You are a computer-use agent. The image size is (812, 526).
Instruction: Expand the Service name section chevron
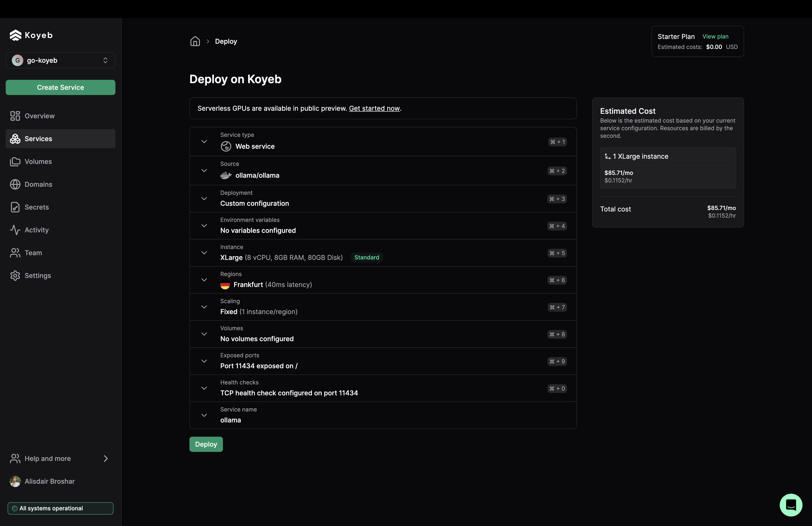coord(204,415)
